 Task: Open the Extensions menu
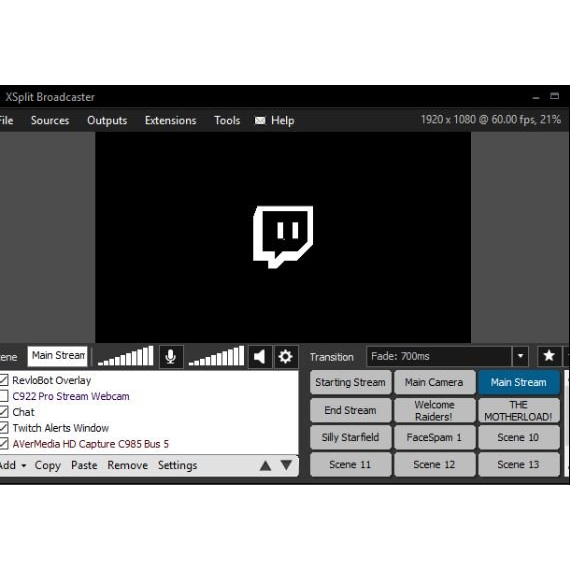click(170, 120)
